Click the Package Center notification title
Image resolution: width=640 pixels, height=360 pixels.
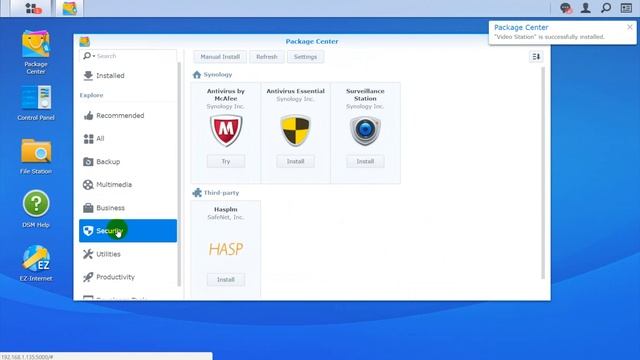pos(521,27)
